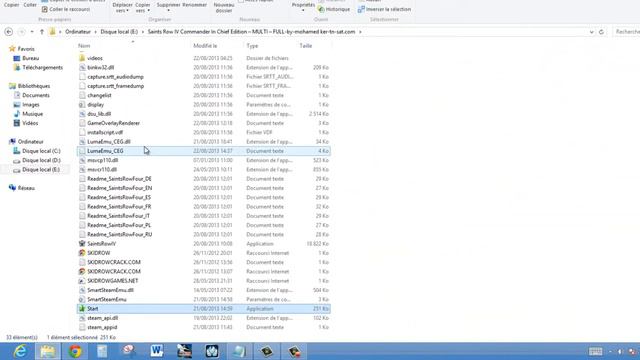Screen dimensions: 640x360
Task: Switch to File Explorer taskbar icon
Action: [x=47, y=351]
